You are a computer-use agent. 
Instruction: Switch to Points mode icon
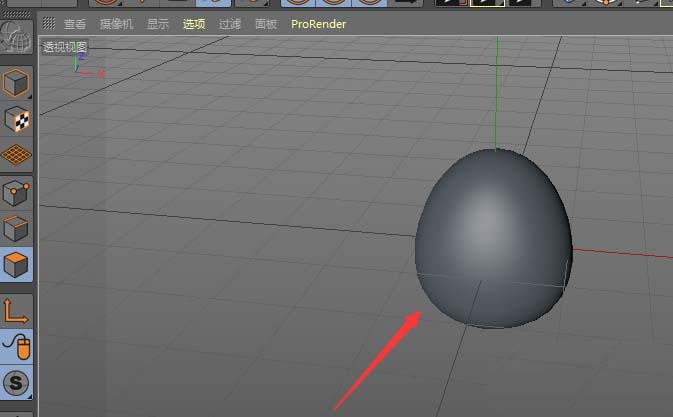16,193
